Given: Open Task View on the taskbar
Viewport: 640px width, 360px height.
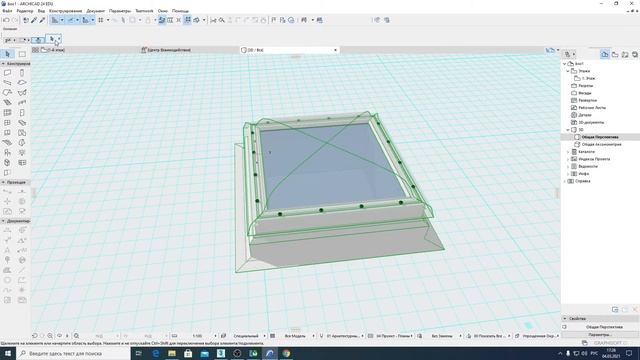Looking at the screenshot, I should point(139,353).
